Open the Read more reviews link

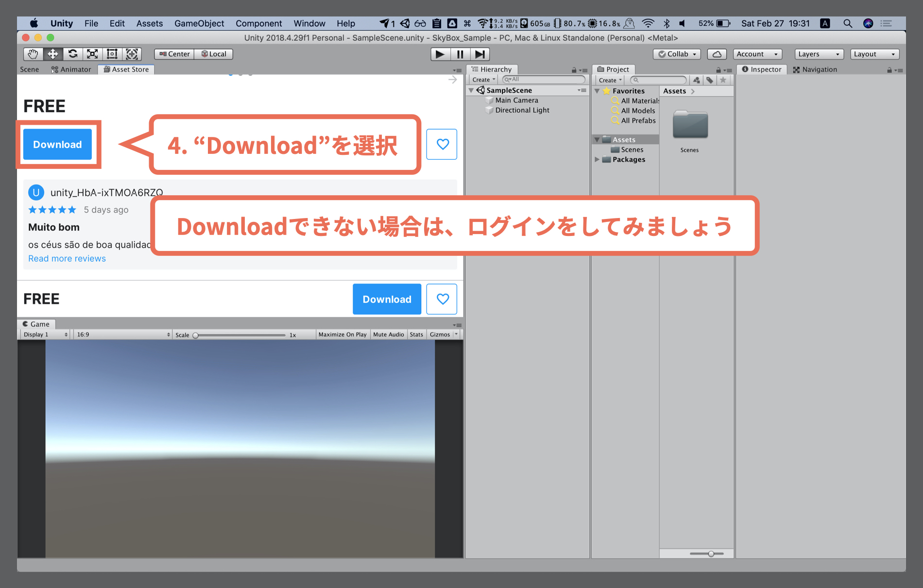pyautogui.click(x=67, y=259)
